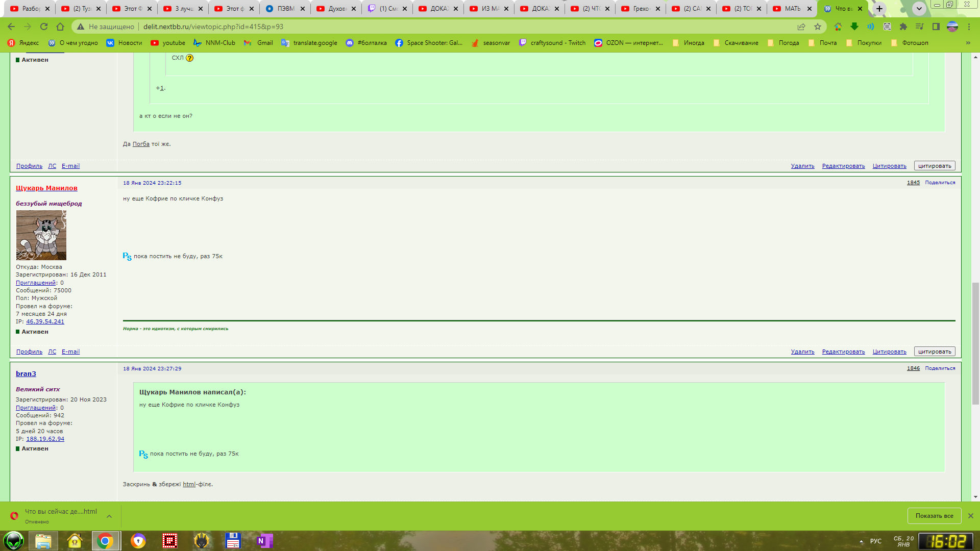Click Показать все downloads button

pos(934,516)
